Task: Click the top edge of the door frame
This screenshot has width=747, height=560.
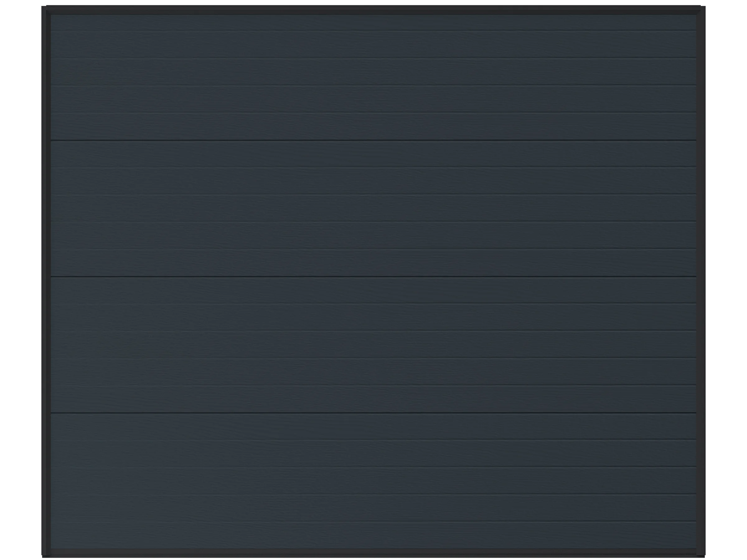Action: pyautogui.click(x=373, y=10)
